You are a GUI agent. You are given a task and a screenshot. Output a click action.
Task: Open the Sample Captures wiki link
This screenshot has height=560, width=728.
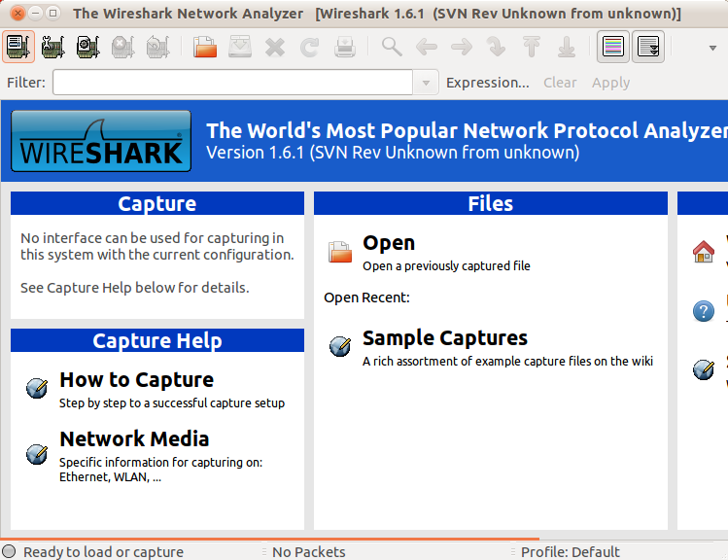[445, 338]
